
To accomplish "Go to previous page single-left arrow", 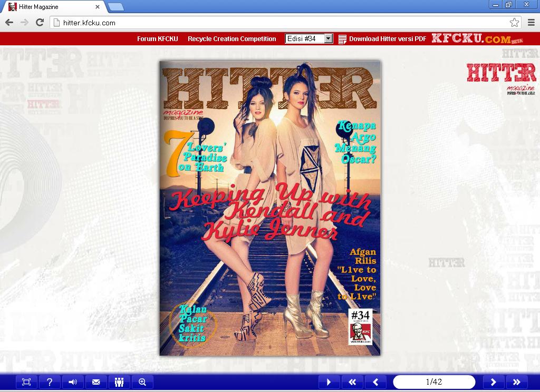I will tap(375, 382).
